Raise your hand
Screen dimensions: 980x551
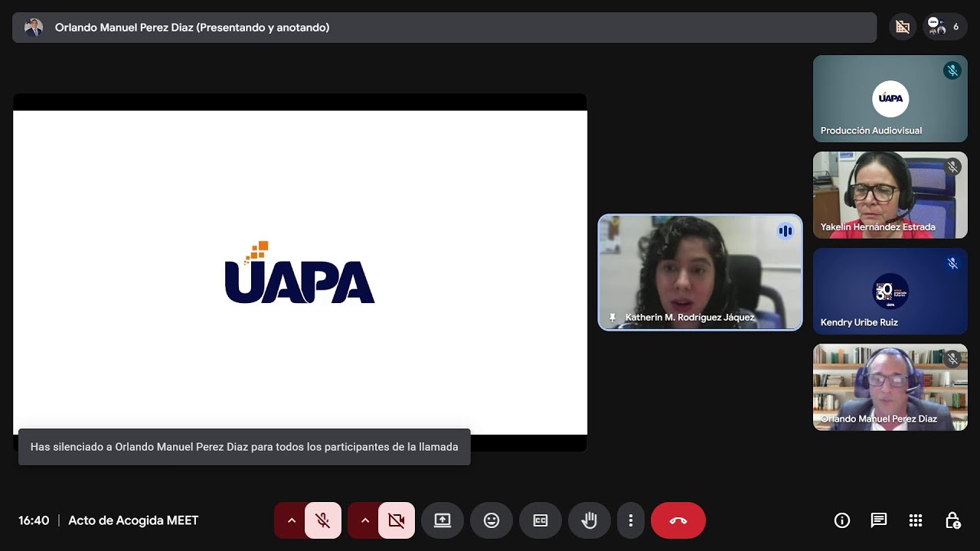(590, 520)
